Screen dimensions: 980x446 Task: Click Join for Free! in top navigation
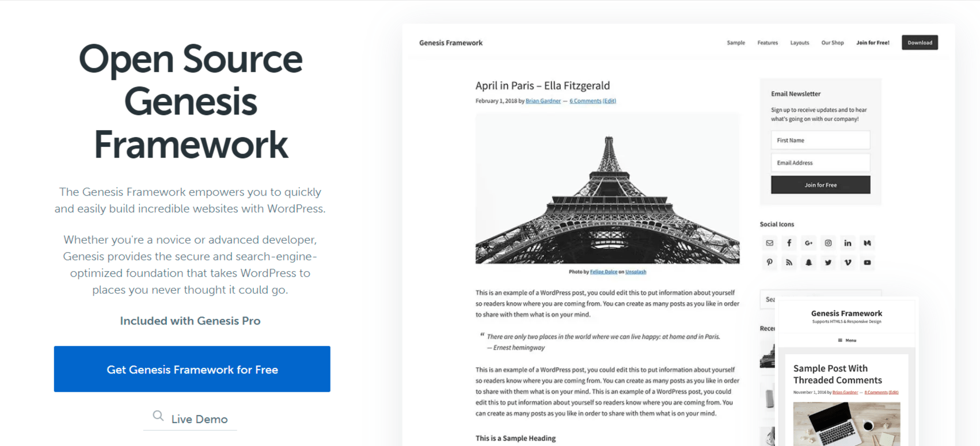point(872,43)
